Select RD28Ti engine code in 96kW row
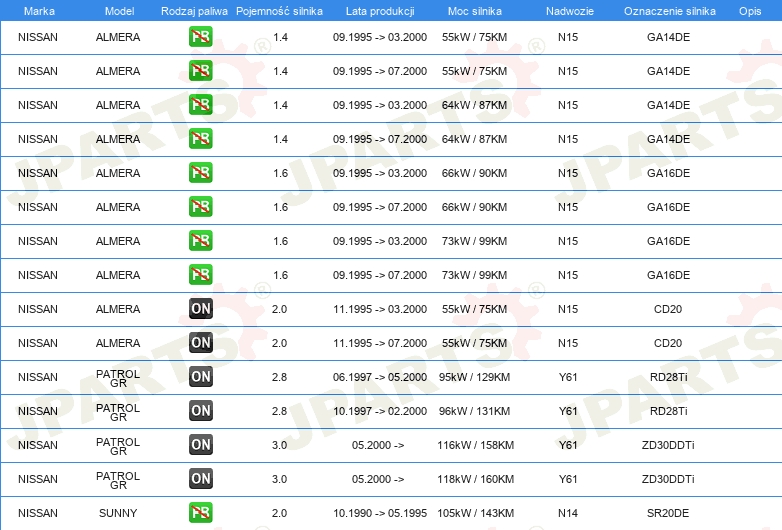 (668, 411)
